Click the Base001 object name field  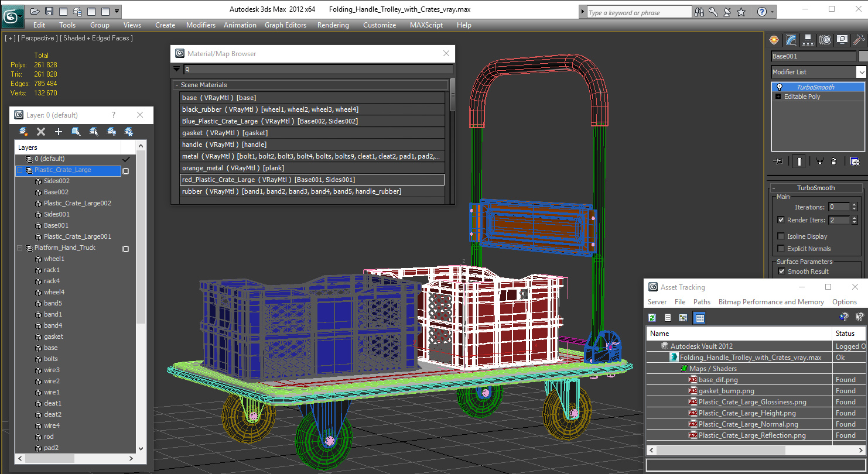point(814,56)
